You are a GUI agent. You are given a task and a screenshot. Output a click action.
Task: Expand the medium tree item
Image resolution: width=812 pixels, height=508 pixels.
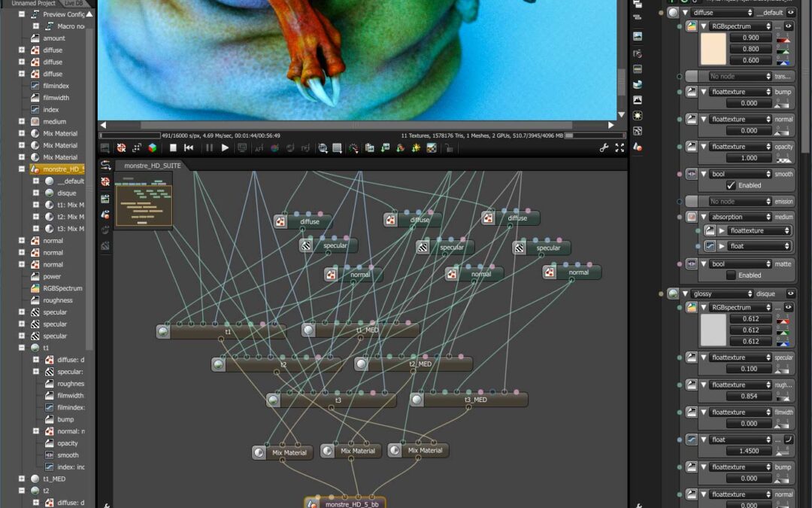[23, 121]
